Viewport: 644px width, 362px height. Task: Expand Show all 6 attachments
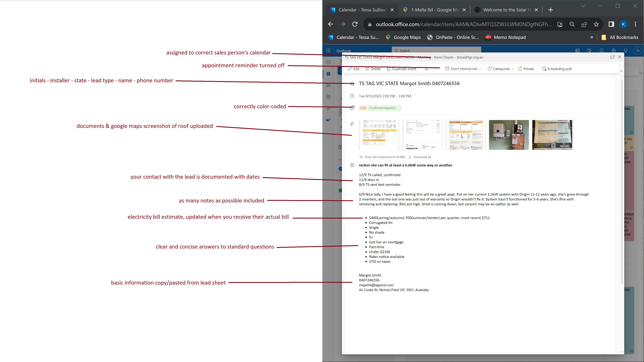pyautogui.click(x=382, y=157)
